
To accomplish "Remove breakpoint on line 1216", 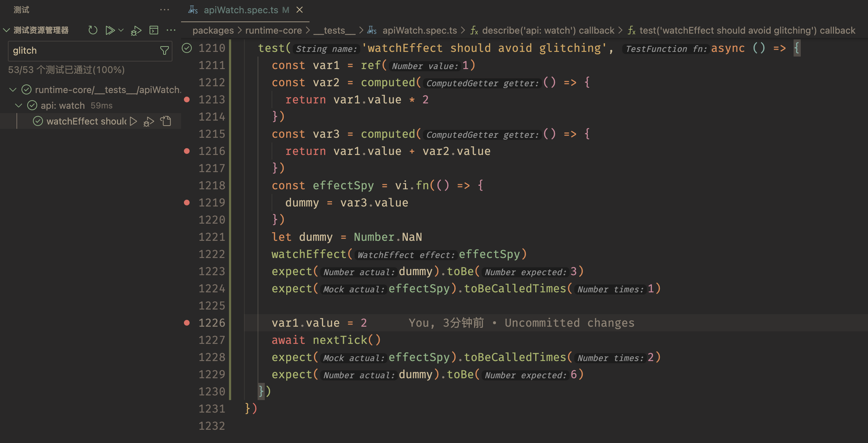I will tap(187, 151).
